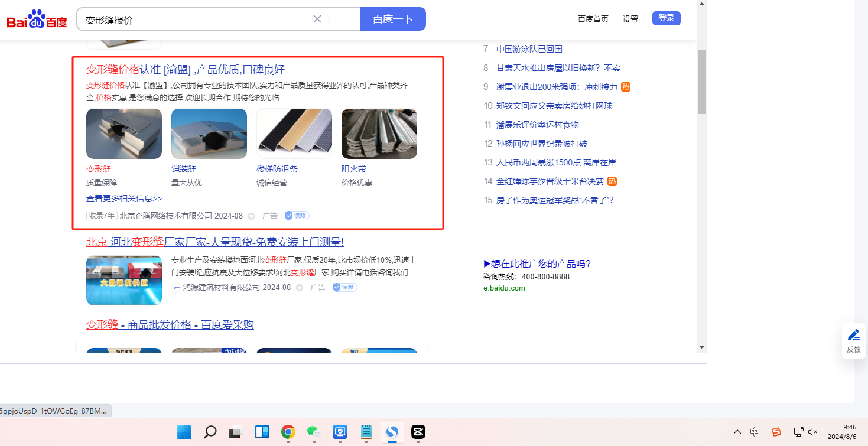This screenshot has width=868, height=446.
Task: Open CapCut from the taskbar
Action: [418, 432]
